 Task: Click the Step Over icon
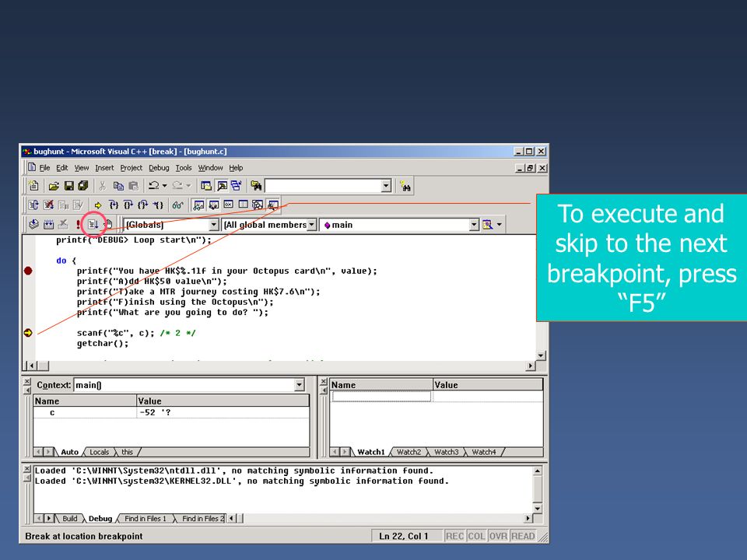coord(128,205)
